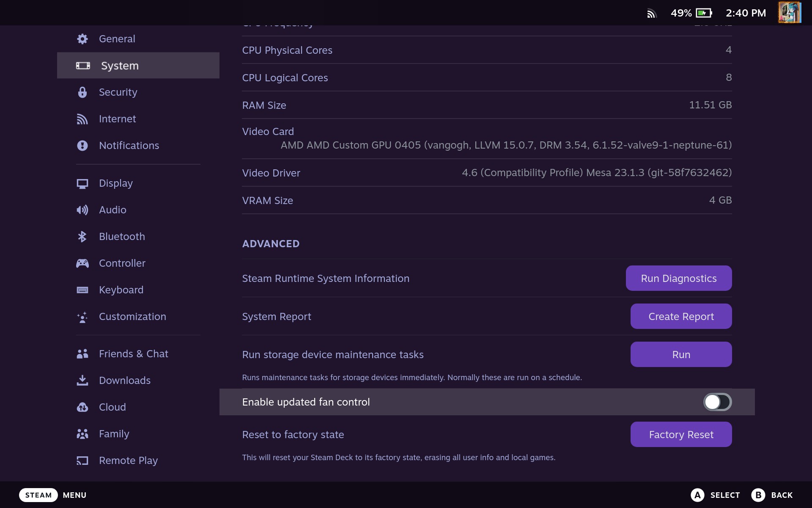Click the 2:40 PM clock
Viewport: 812px width, 508px height.
tap(746, 13)
